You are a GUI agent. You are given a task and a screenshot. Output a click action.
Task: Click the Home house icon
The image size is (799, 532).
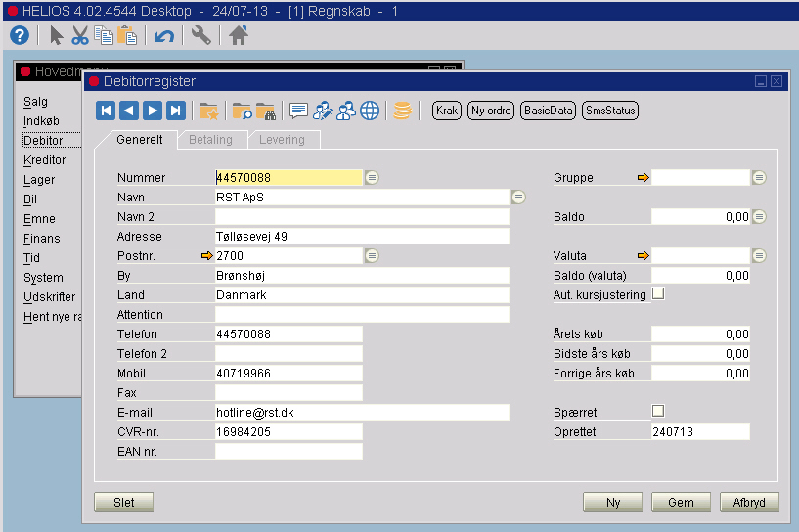point(238,35)
